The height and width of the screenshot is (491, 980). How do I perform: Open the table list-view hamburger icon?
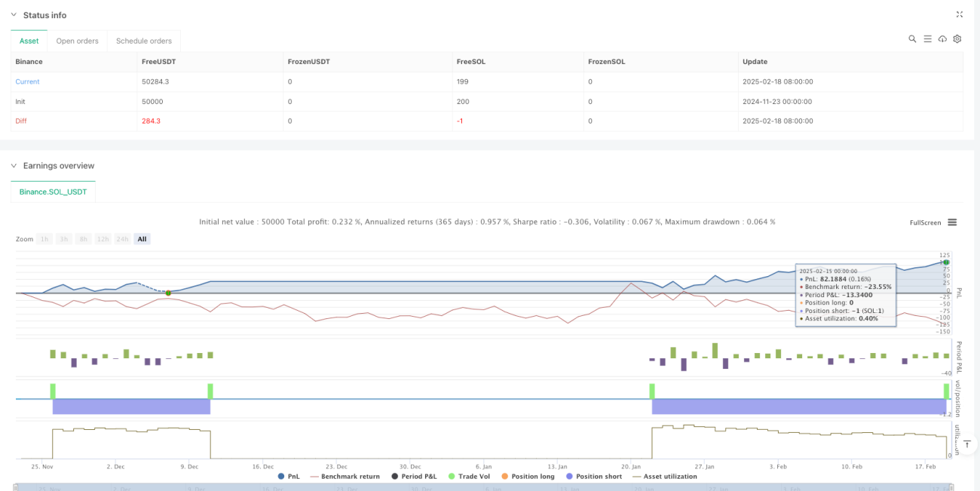(927, 38)
